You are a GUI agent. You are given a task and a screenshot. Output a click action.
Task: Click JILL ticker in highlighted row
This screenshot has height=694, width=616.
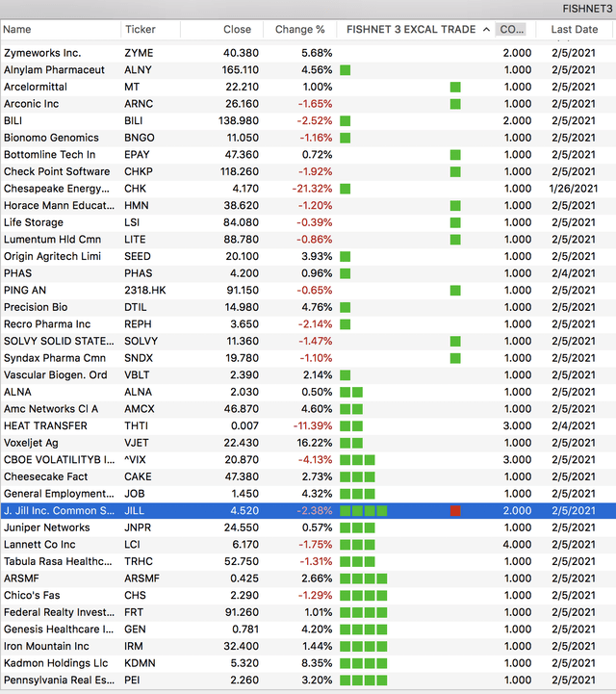[x=134, y=511]
